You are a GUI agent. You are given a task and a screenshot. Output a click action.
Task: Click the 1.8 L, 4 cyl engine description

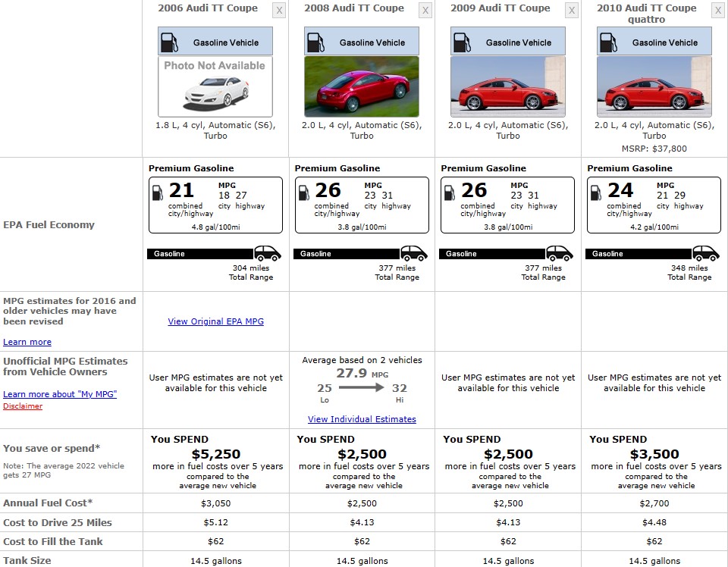[215, 130]
